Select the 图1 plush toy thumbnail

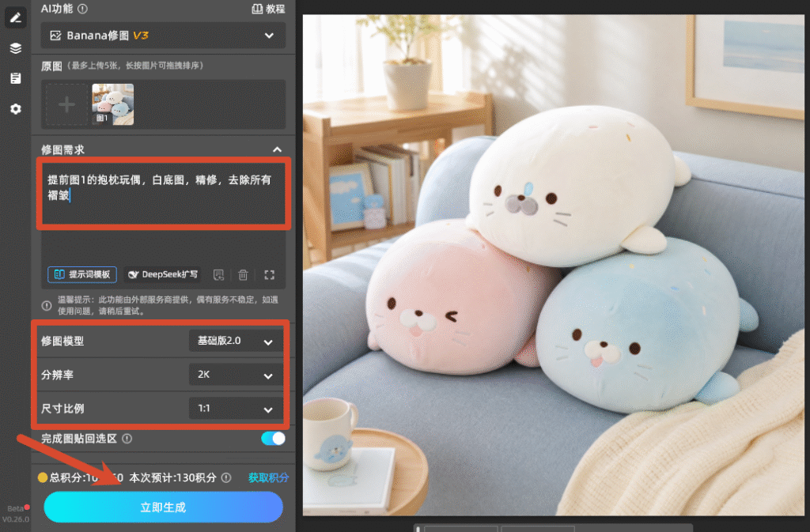112,105
